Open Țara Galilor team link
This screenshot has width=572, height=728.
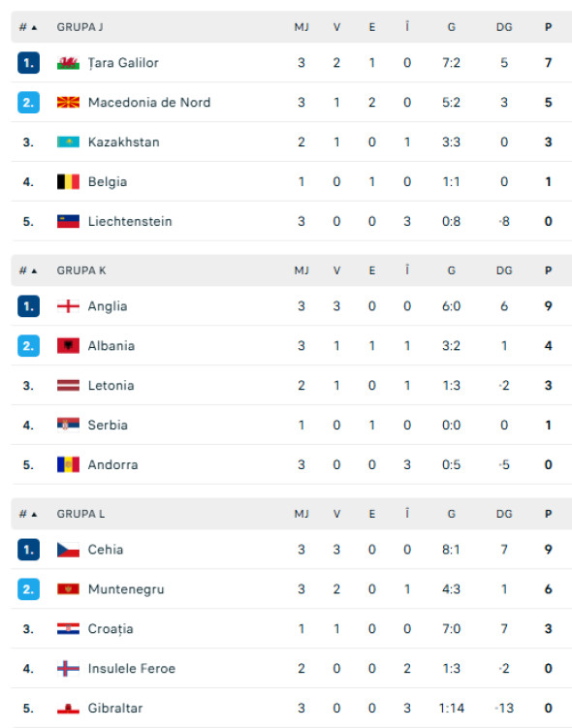tap(123, 63)
